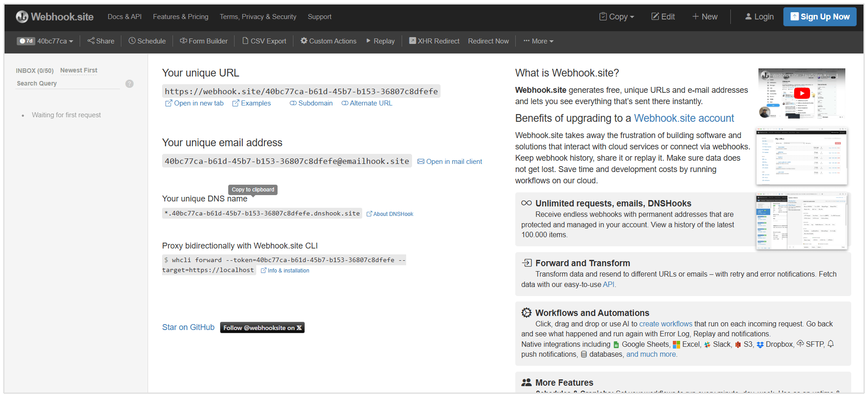Click the search help question icon
The image size is (868, 397).
coord(129,84)
